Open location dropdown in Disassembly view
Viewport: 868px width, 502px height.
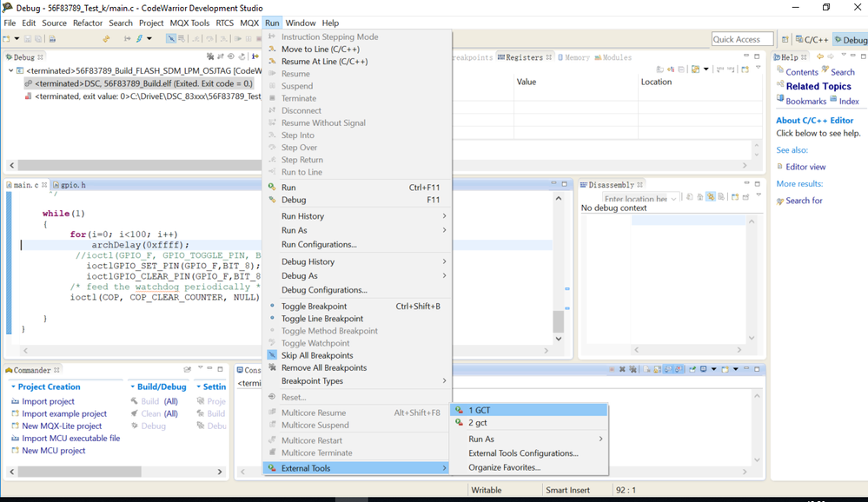click(x=673, y=199)
